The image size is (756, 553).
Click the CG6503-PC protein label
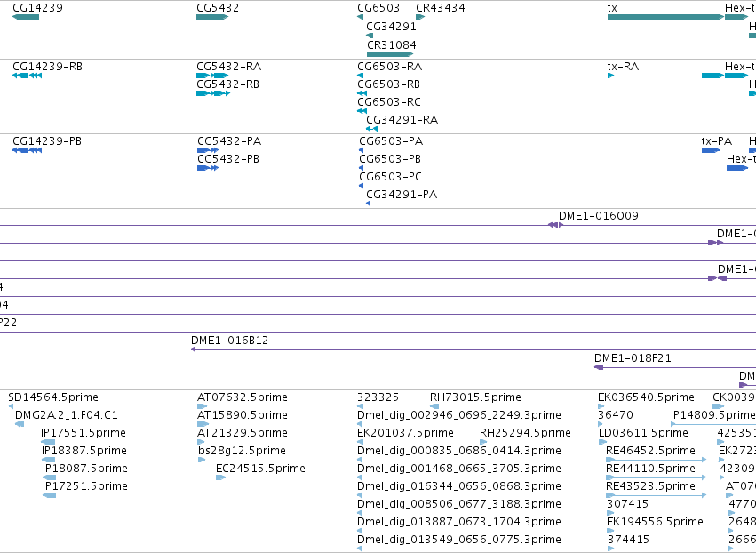point(391,177)
